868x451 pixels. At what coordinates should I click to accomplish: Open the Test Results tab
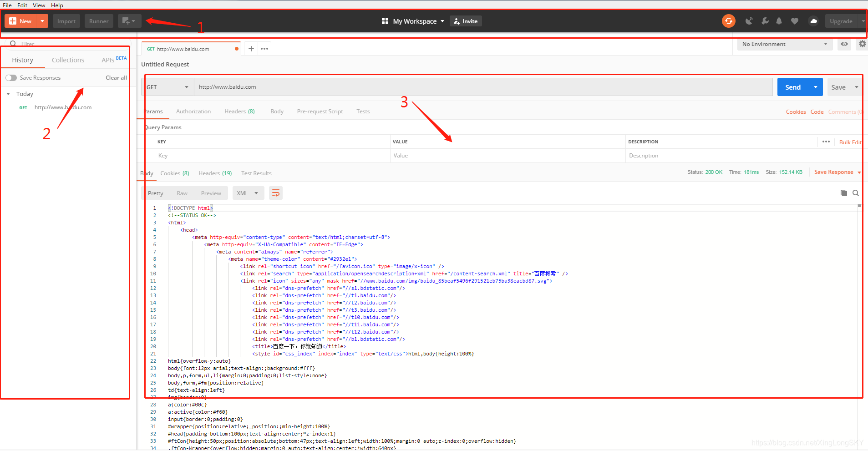pos(256,173)
